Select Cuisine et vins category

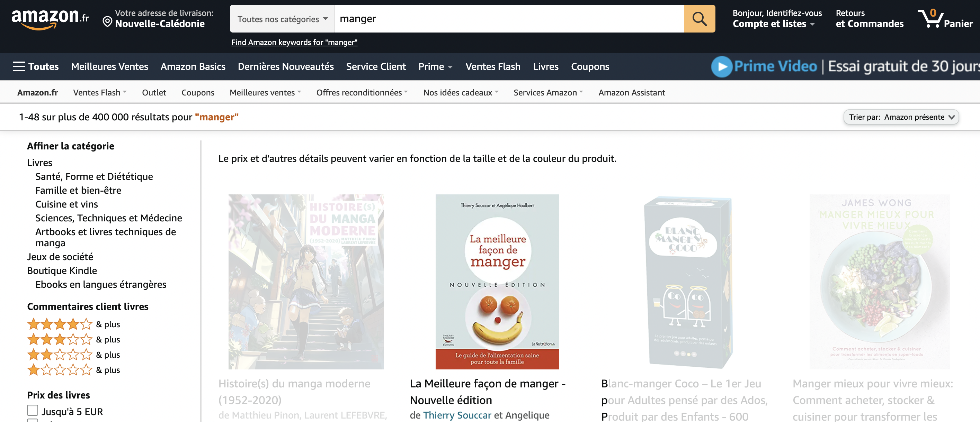(x=66, y=204)
